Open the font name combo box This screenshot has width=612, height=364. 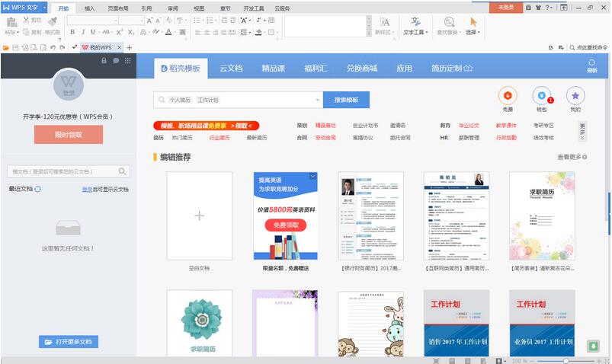click(92, 21)
